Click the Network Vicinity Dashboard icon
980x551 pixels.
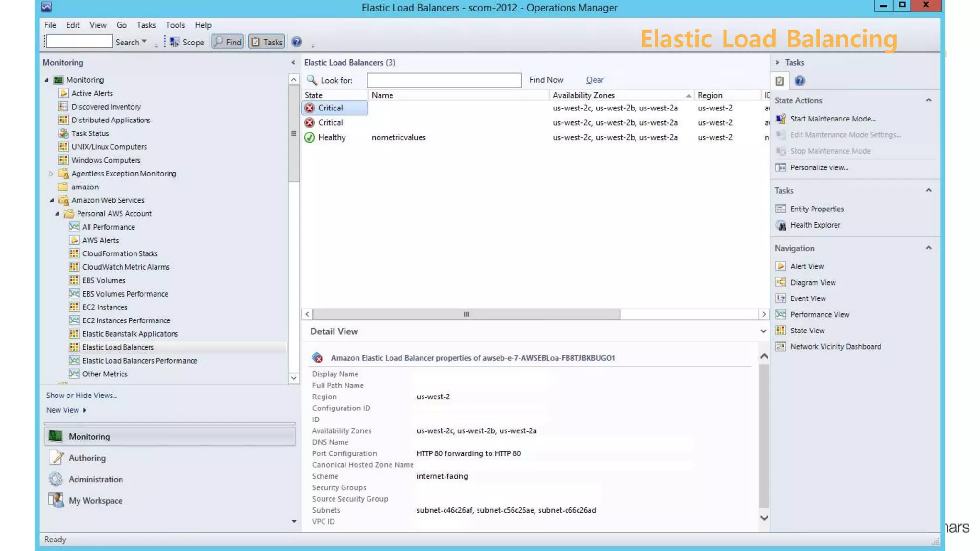(x=780, y=346)
